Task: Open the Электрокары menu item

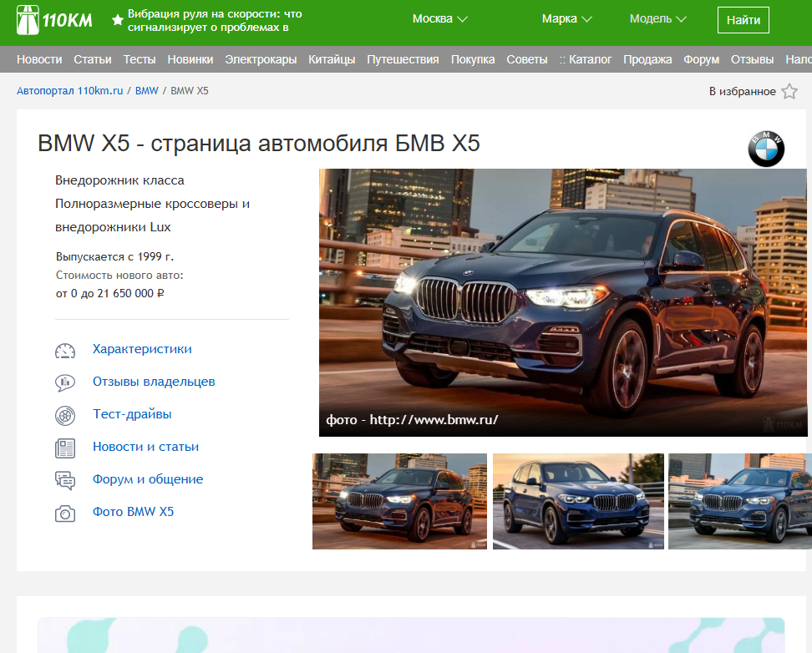Action: pyautogui.click(x=261, y=59)
